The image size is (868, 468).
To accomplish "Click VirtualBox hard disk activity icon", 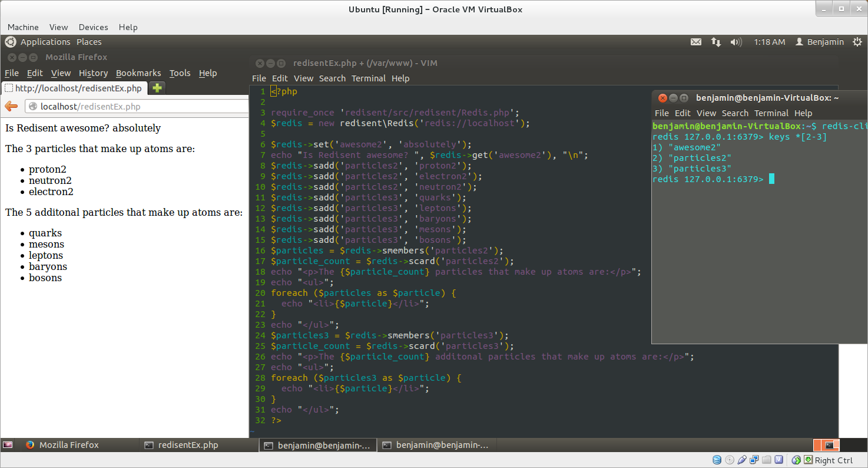I will click(717, 460).
